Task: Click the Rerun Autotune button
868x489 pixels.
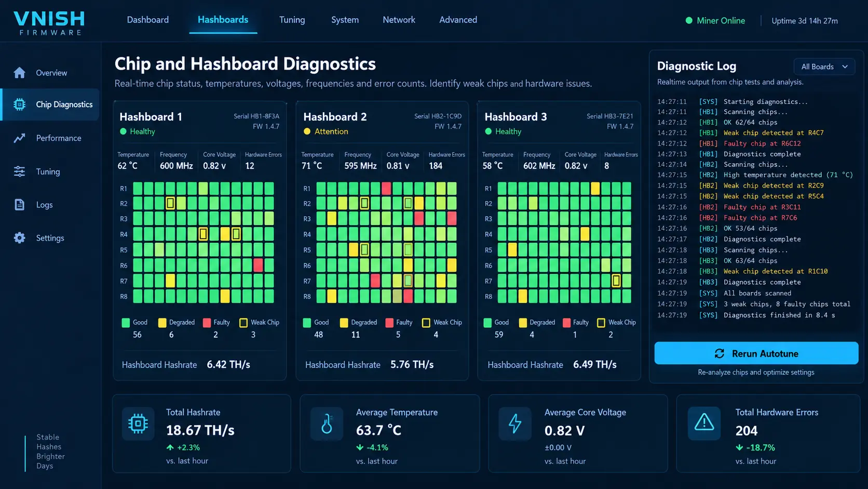Action: (756, 353)
